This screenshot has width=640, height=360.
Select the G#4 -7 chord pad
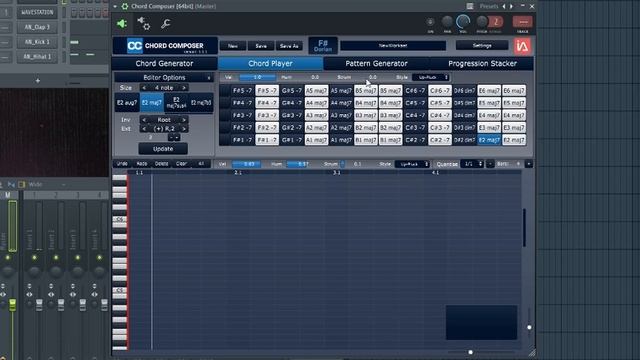[x=291, y=103]
